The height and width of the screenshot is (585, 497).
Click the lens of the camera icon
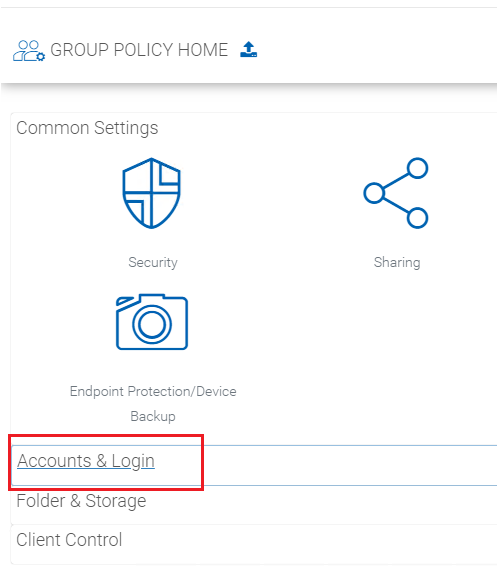tap(152, 324)
